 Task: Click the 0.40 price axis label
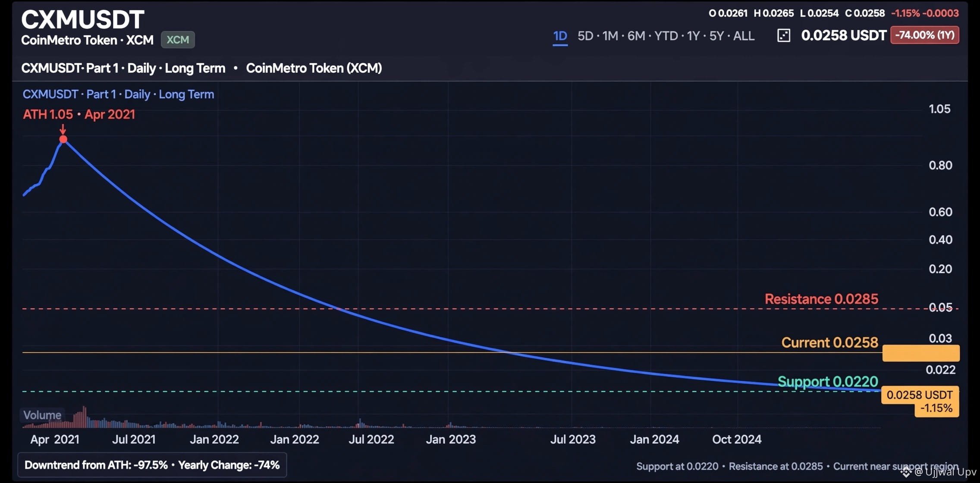click(x=940, y=240)
